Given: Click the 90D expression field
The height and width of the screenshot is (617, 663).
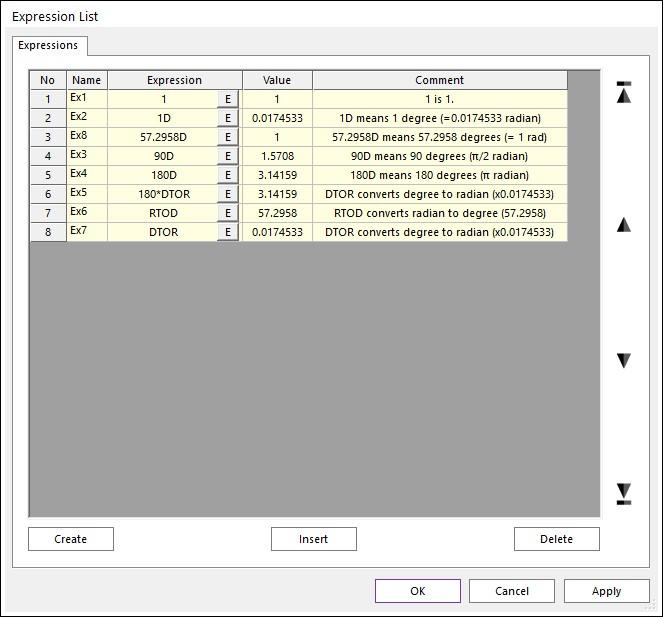Looking at the screenshot, I should coord(163,156).
